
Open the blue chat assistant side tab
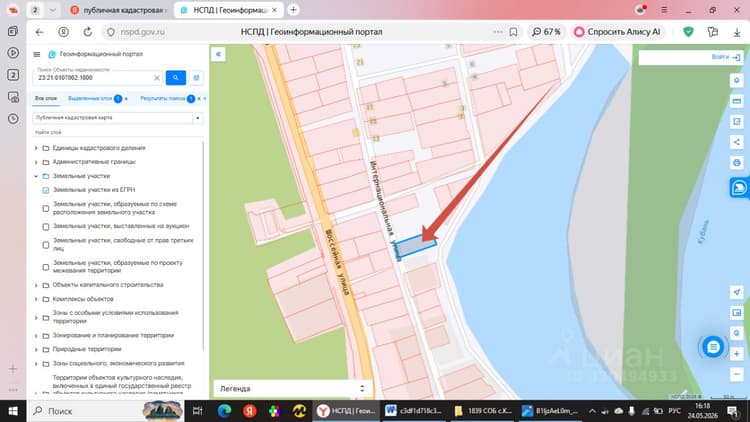pos(739,187)
